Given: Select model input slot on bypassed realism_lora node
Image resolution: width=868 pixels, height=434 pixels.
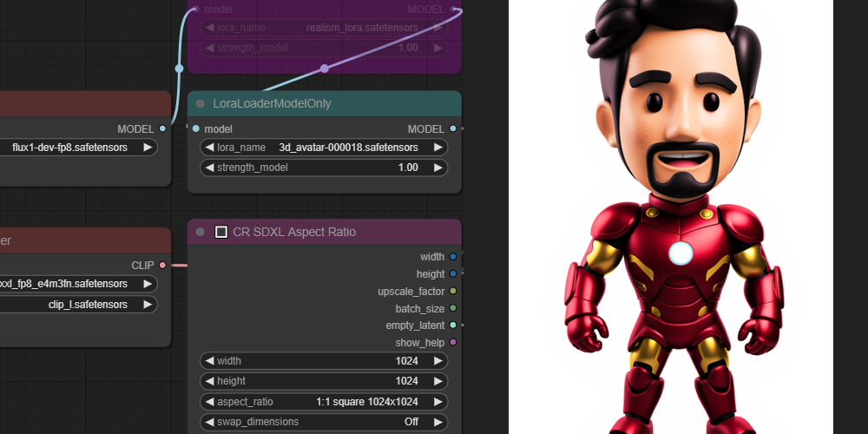Looking at the screenshot, I should point(196,10).
